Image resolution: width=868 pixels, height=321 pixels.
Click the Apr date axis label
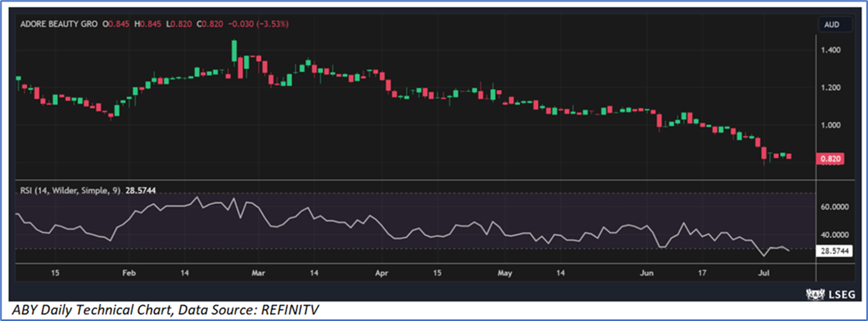point(382,273)
